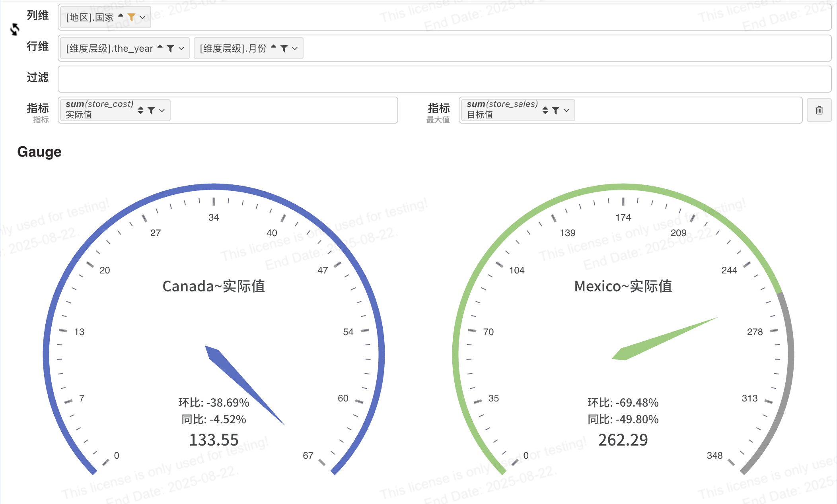Filter the 月份 row dimension
837x504 pixels.
(284, 48)
